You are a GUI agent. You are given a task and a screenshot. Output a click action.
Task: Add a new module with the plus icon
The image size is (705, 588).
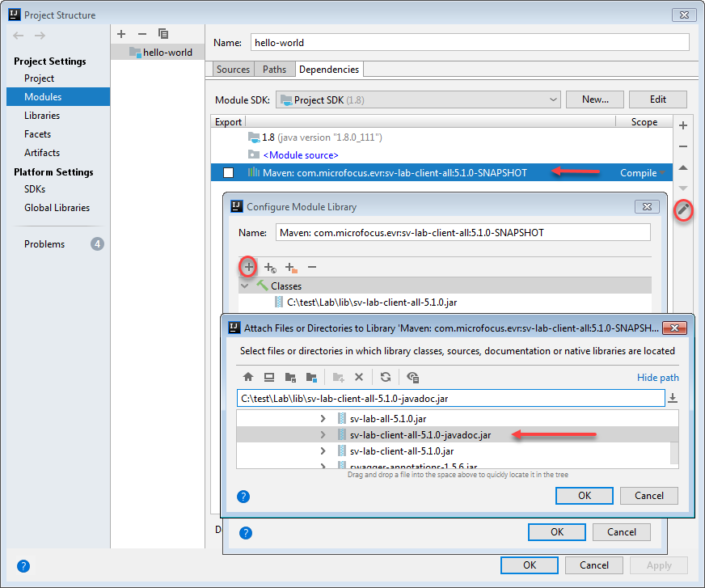[121, 34]
